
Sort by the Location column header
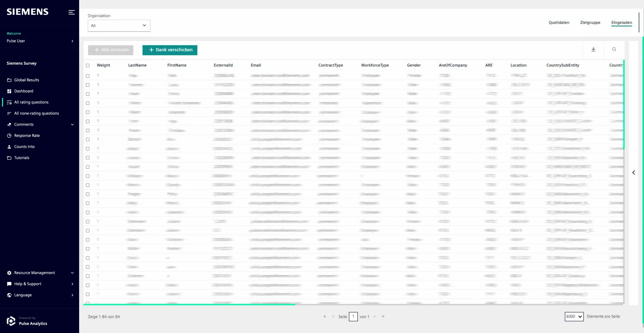click(x=518, y=65)
